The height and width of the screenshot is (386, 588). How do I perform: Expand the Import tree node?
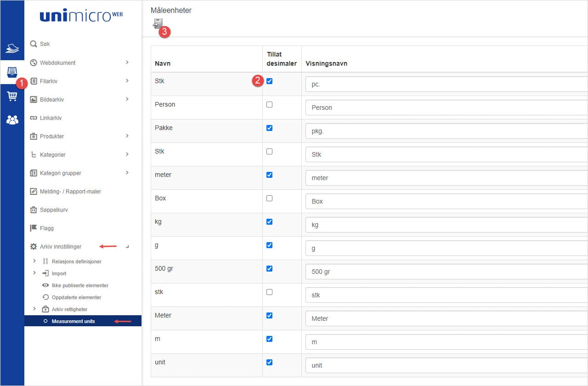point(34,273)
